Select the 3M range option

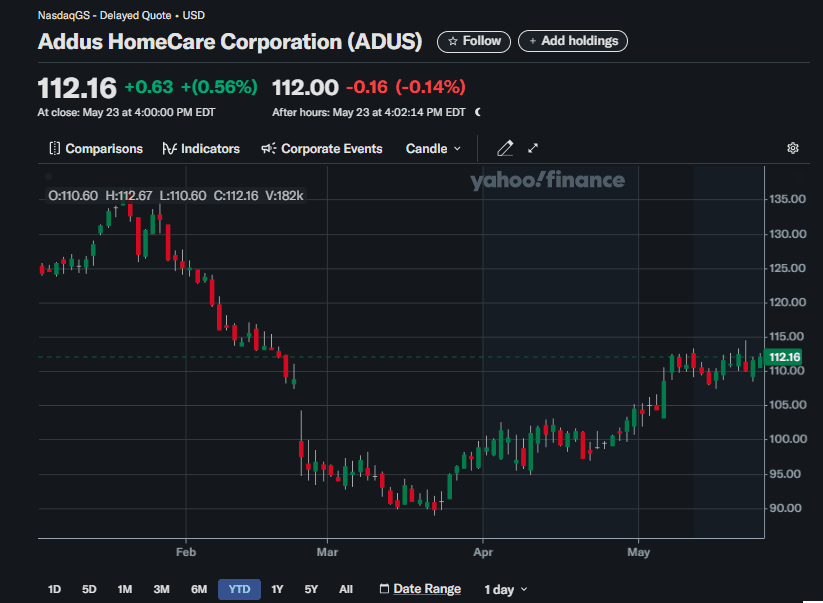[161, 589]
